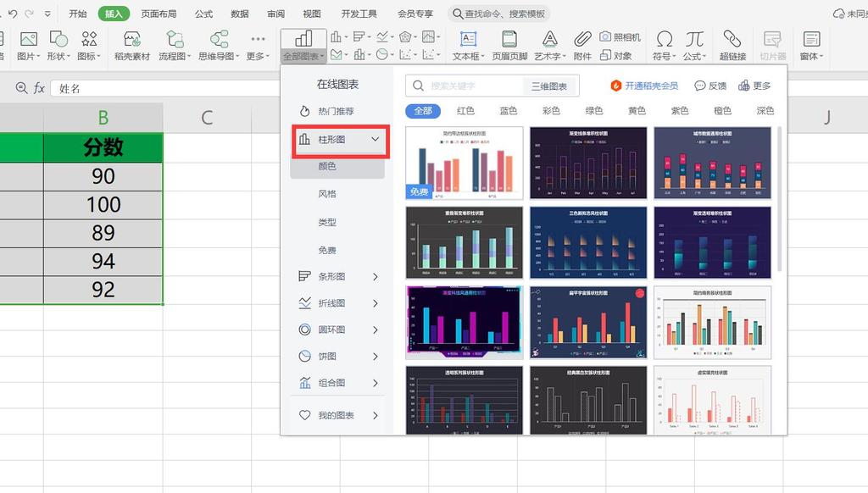Filter charts by 蓝色 blue
This screenshot has width=868, height=493.
click(x=509, y=111)
